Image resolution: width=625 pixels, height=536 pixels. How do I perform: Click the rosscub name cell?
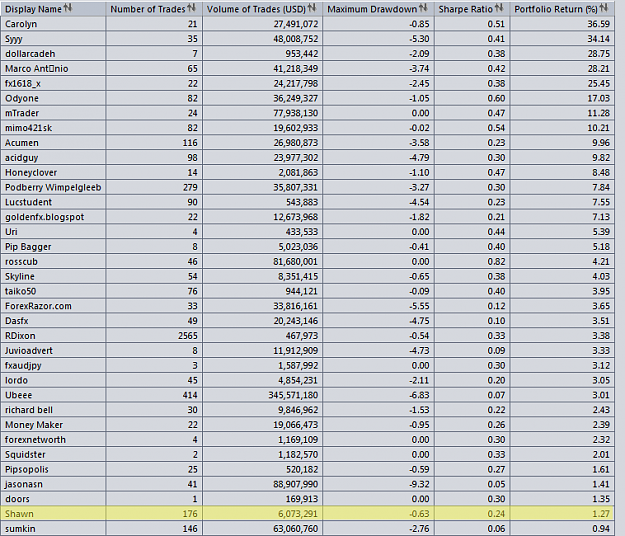point(54,261)
